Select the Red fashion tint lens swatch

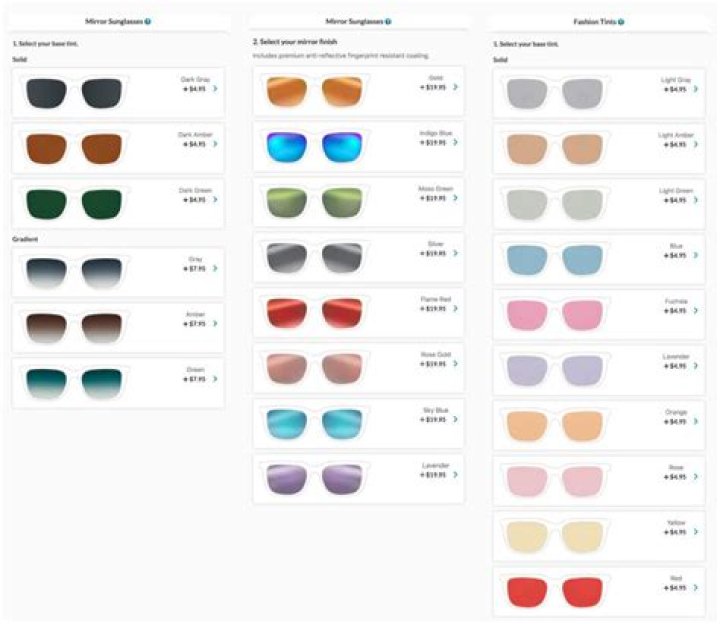coord(555,592)
